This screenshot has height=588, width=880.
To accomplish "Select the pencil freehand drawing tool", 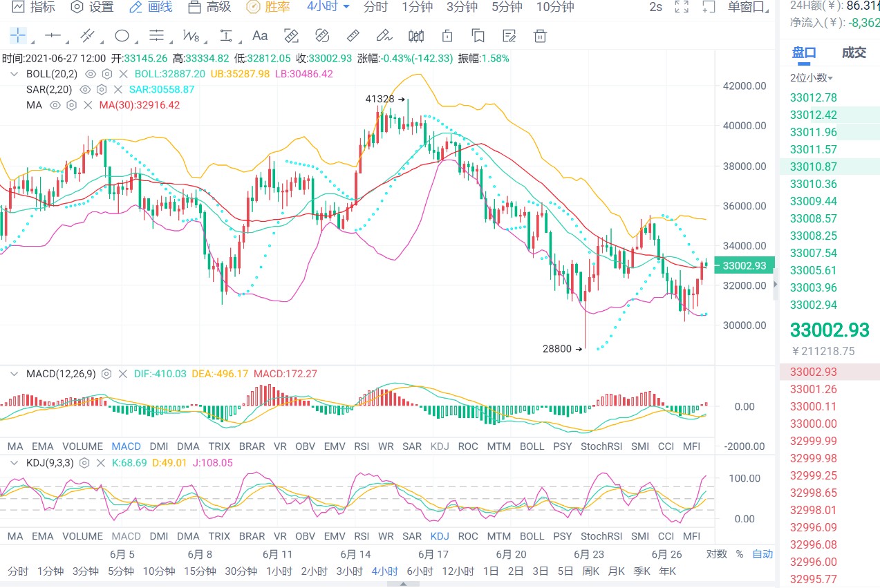I will [384, 36].
